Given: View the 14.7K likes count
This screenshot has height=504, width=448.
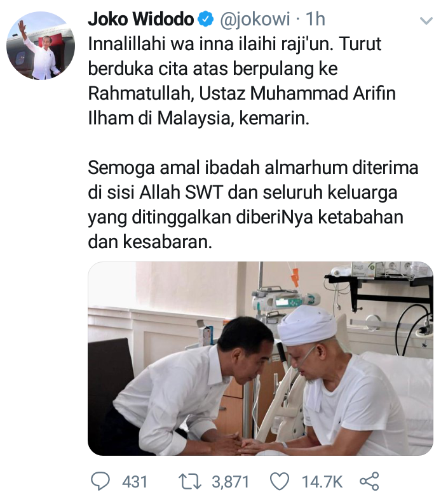Looking at the screenshot, I should 322,482.
